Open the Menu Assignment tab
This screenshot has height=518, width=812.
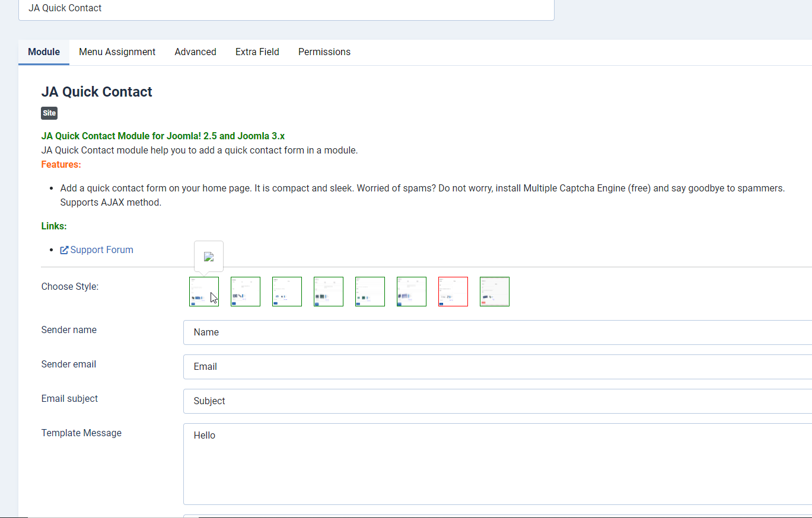(x=117, y=52)
